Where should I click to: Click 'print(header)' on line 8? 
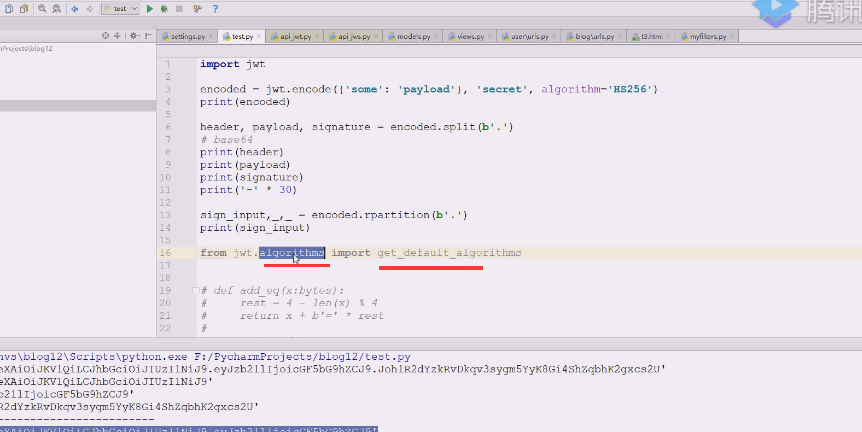coord(242,152)
